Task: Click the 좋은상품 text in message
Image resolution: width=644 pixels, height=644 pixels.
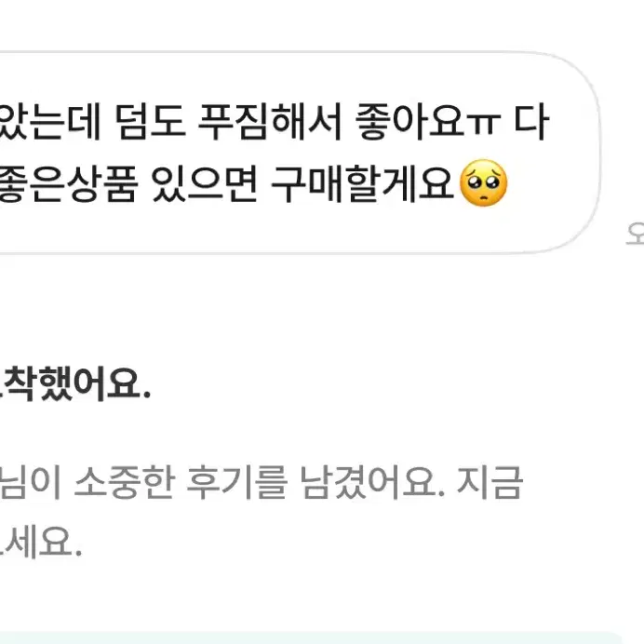Action: point(68,184)
